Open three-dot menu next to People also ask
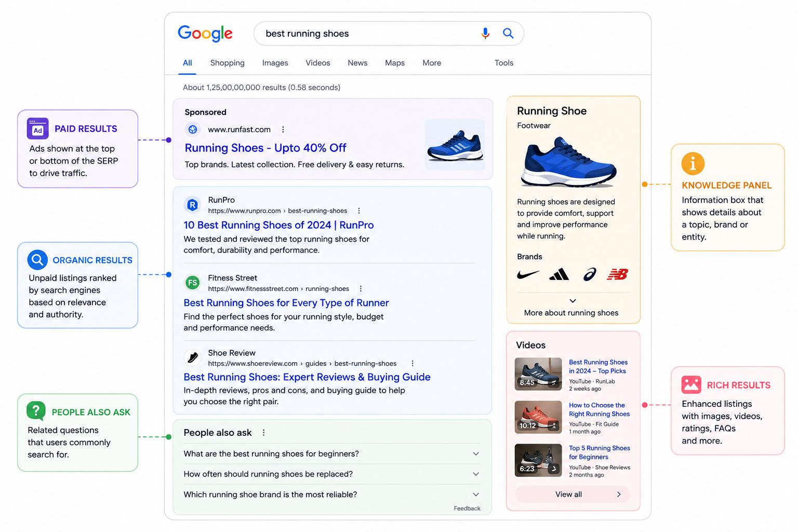Viewport: 798px width, 532px height. 263,433
